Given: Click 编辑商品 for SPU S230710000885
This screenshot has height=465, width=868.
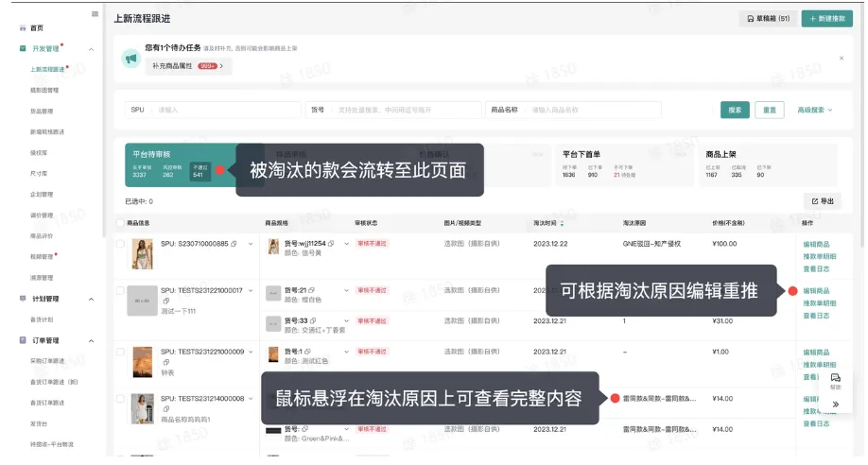Looking at the screenshot, I should (x=816, y=244).
